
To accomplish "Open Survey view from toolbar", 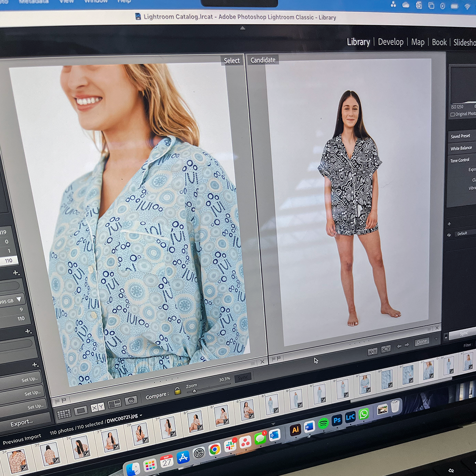I will [x=115, y=404].
